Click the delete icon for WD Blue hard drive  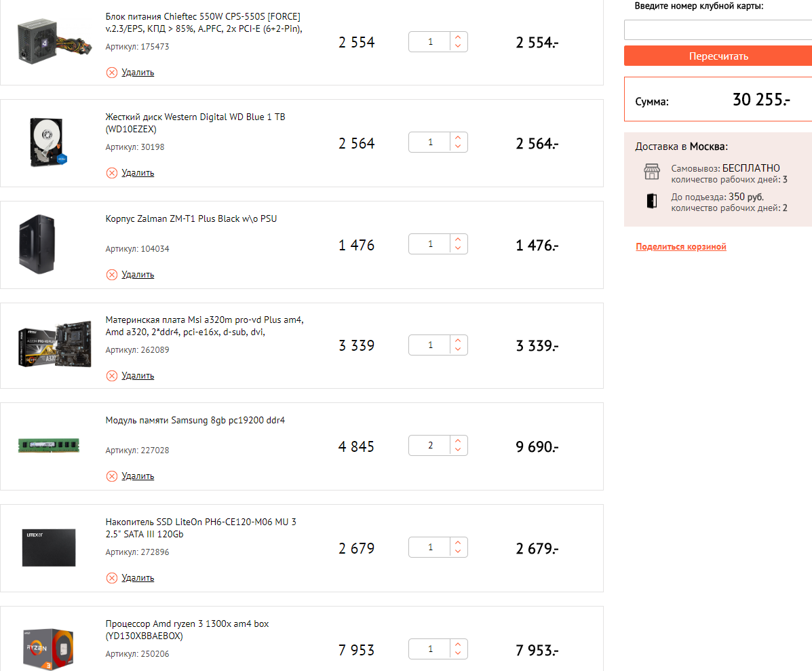[112, 173]
